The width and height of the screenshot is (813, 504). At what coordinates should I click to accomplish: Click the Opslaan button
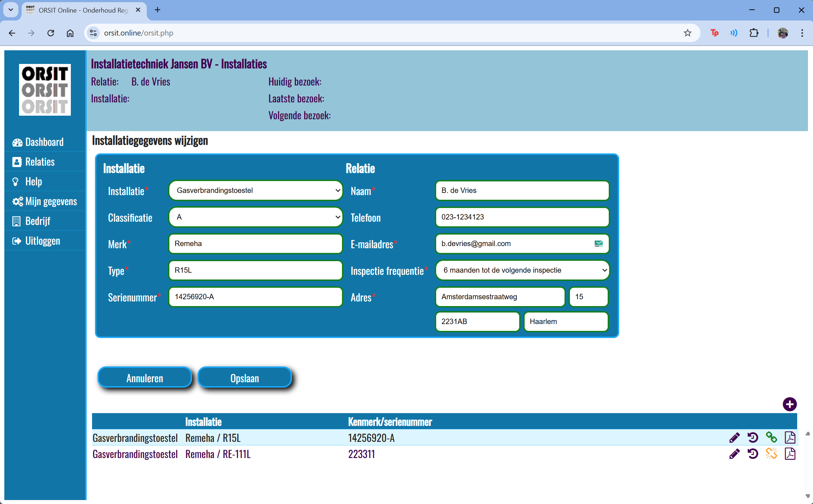coord(245,378)
